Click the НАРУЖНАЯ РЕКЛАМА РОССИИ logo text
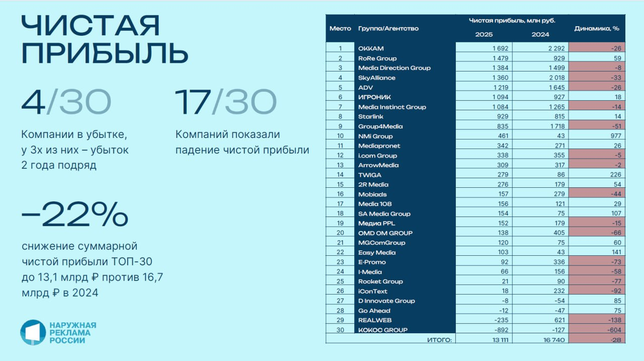 click(72, 333)
